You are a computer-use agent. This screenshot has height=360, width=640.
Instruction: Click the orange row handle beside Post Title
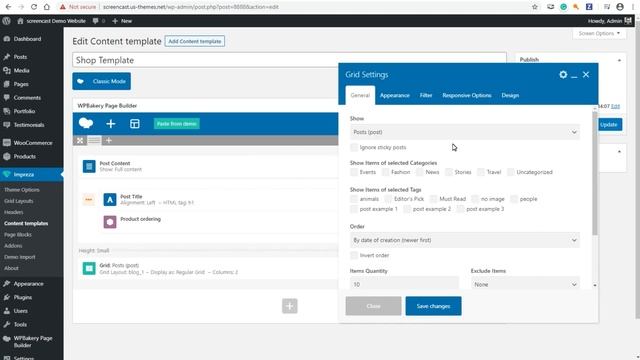pyautogui.click(x=89, y=200)
